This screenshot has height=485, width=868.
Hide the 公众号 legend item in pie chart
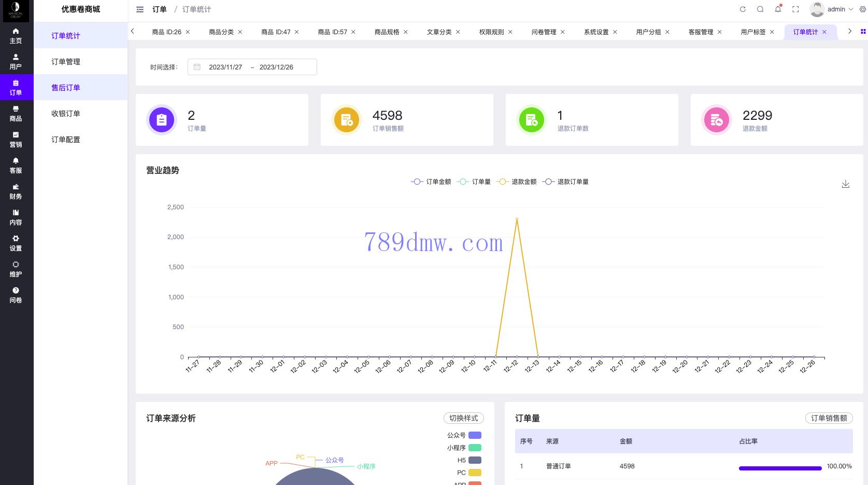pos(464,435)
